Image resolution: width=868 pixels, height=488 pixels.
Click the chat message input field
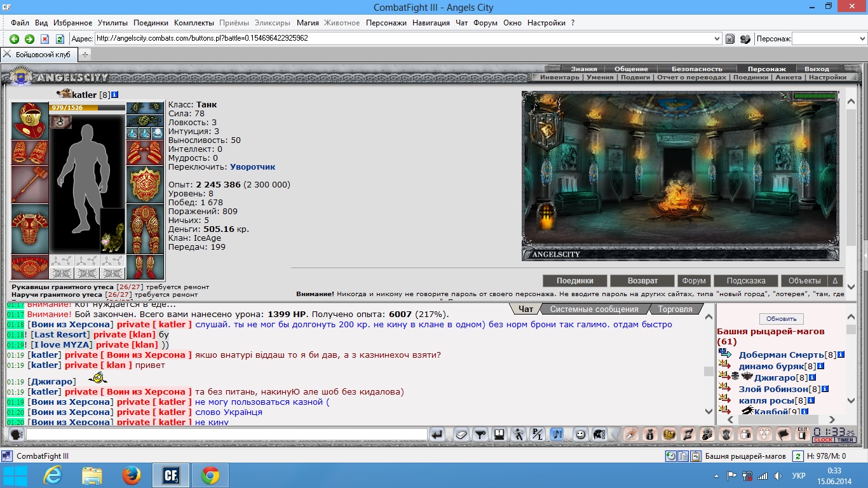227,435
